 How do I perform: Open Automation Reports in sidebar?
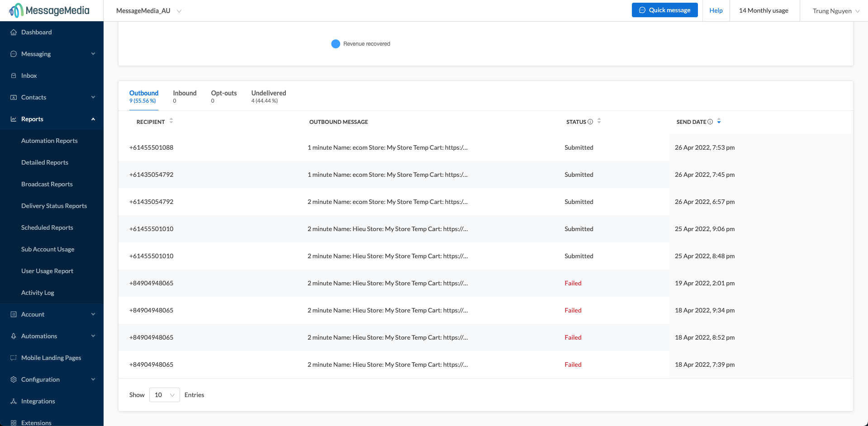(x=49, y=141)
